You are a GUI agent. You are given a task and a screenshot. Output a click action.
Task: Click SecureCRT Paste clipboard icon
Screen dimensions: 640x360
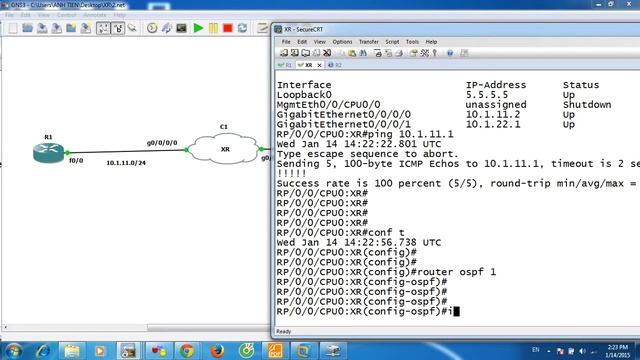[352, 53]
